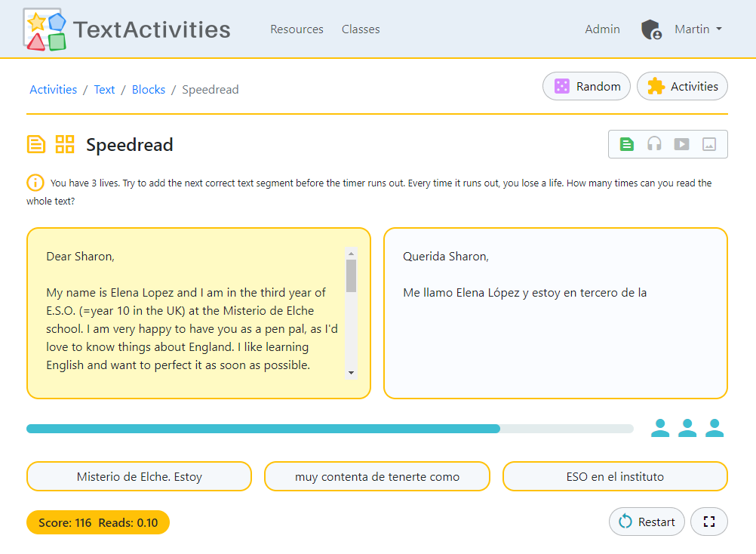This screenshot has height=554, width=756.
Task: Click the TextActivities shapes logo icon
Action: click(x=45, y=29)
